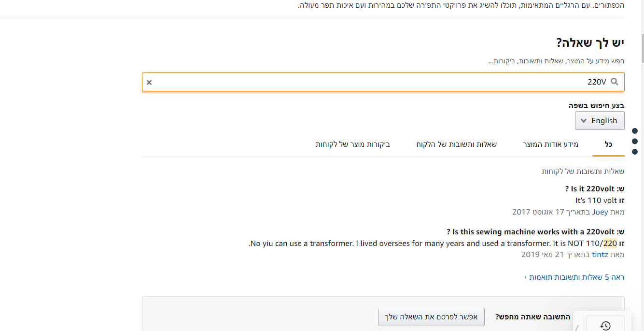Screen dimensions: 644x331
Task: Click the page's vertical scrollbar
Action: (641, 48)
